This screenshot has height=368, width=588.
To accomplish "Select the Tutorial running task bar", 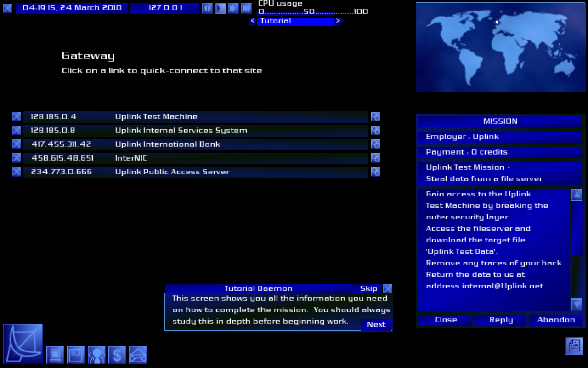I will tap(295, 21).
